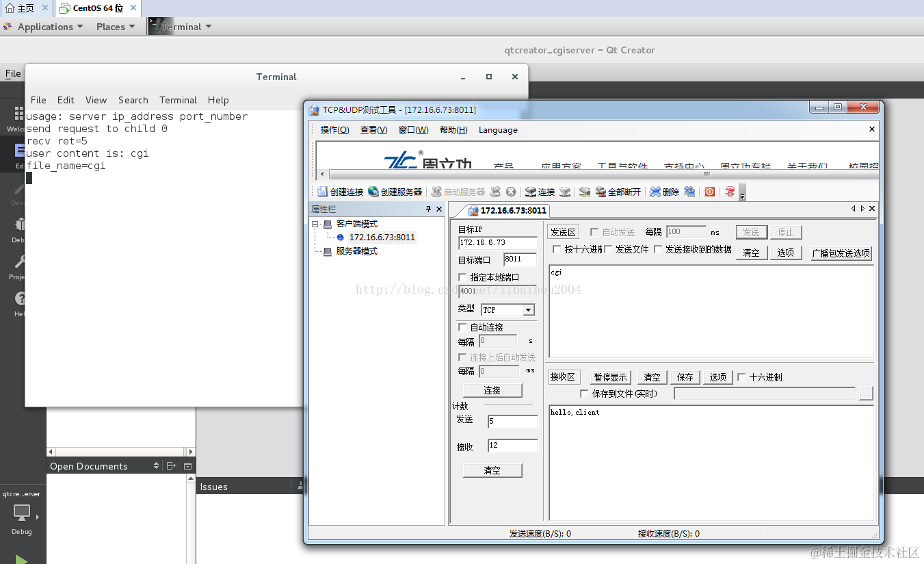Click the green Run button in Qt Creator

click(22, 559)
